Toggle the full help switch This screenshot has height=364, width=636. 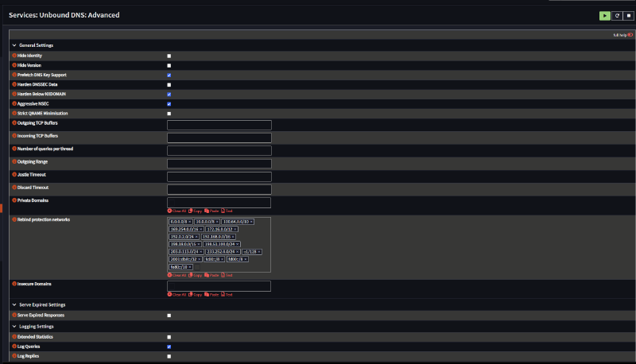[630, 35]
